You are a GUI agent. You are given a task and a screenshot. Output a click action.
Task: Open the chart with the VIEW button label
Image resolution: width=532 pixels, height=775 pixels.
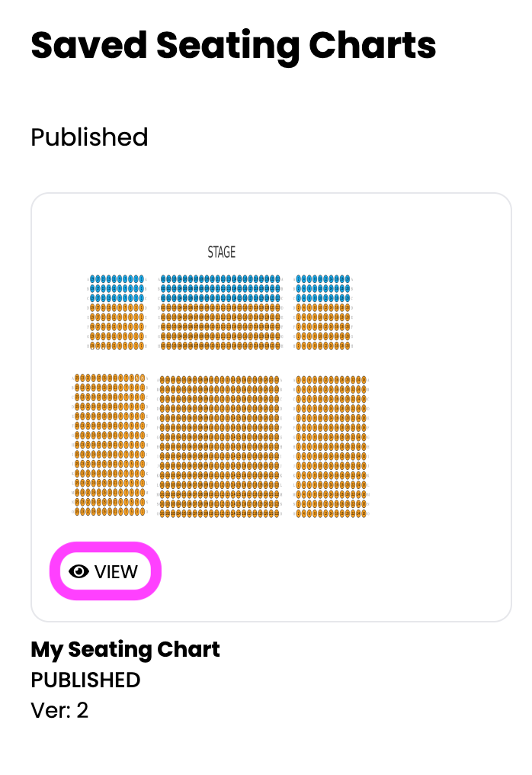116,572
